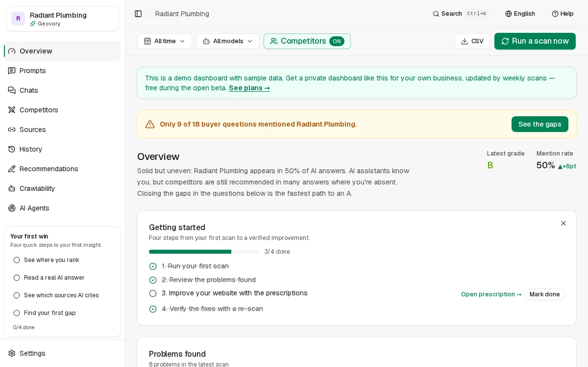Follow the See plans link

click(249, 88)
